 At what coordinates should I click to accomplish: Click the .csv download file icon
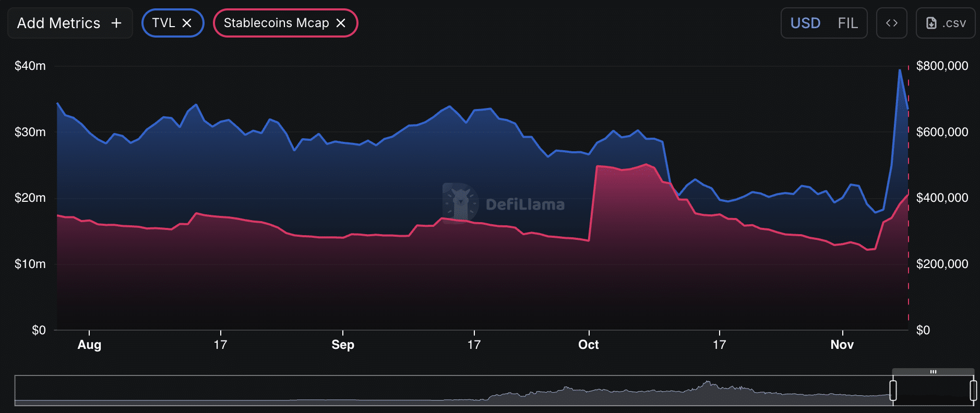pyautogui.click(x=931, y=23)
